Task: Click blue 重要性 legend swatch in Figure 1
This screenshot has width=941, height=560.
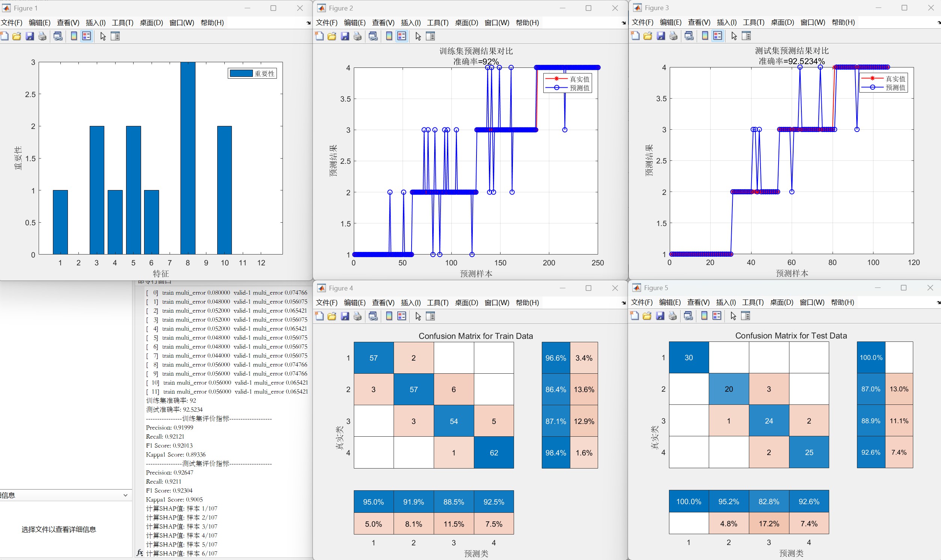Action: [x=241, y=73]
